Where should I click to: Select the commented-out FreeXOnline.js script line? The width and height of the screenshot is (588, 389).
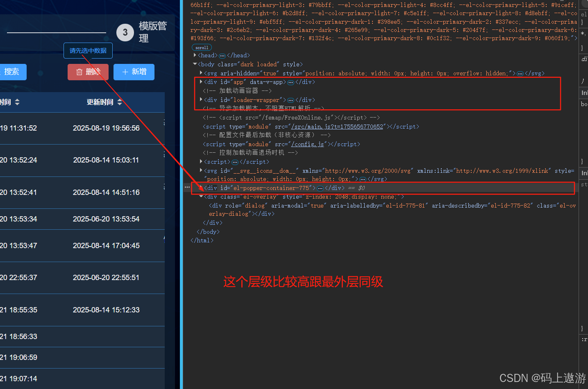point(291,118)
